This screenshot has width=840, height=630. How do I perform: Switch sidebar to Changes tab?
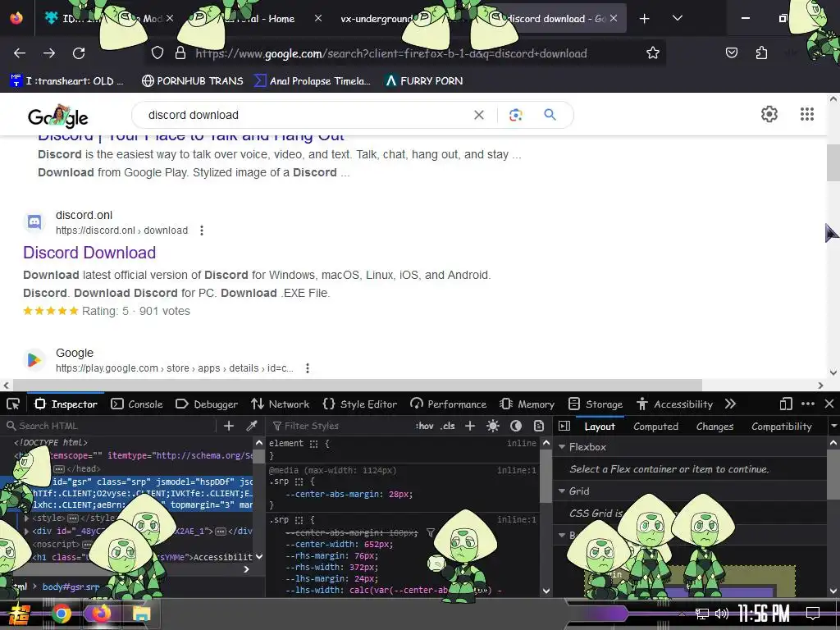[x=714, y=427]
